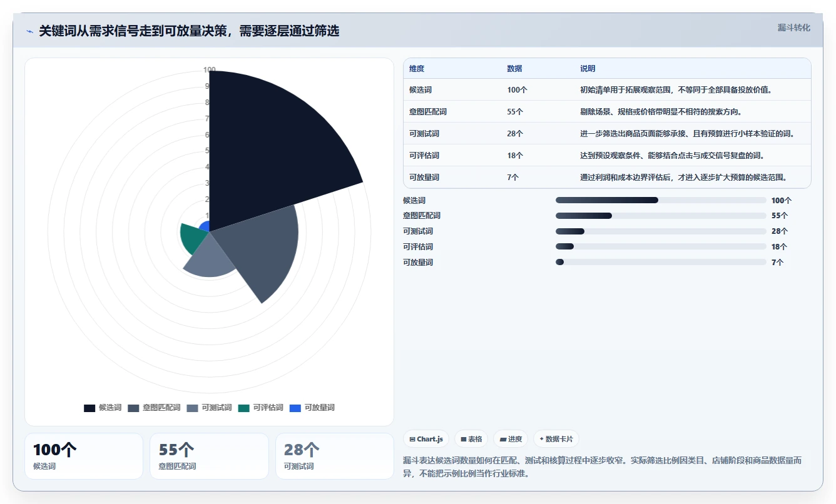Click the 28个 value after the progress bar
836x504 pixels.
click(780, 231)
